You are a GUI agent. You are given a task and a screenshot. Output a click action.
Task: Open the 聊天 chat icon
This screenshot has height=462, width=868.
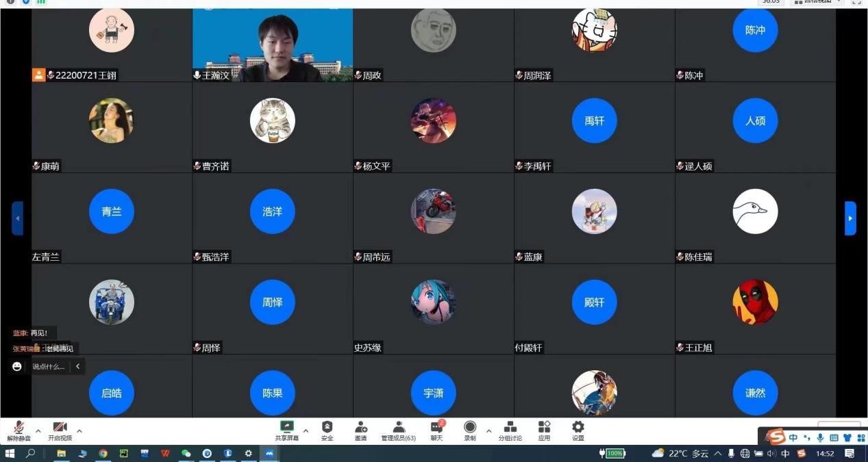(436, 430)
